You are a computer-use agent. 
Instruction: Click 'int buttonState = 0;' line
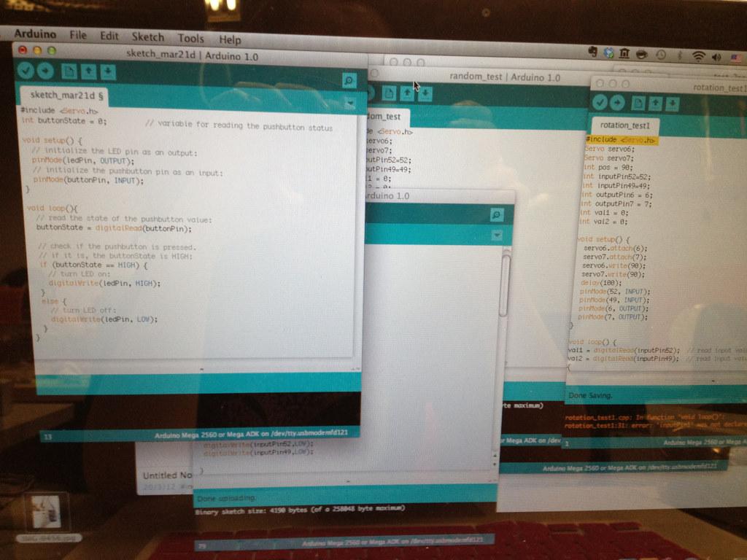coord(64,120)
